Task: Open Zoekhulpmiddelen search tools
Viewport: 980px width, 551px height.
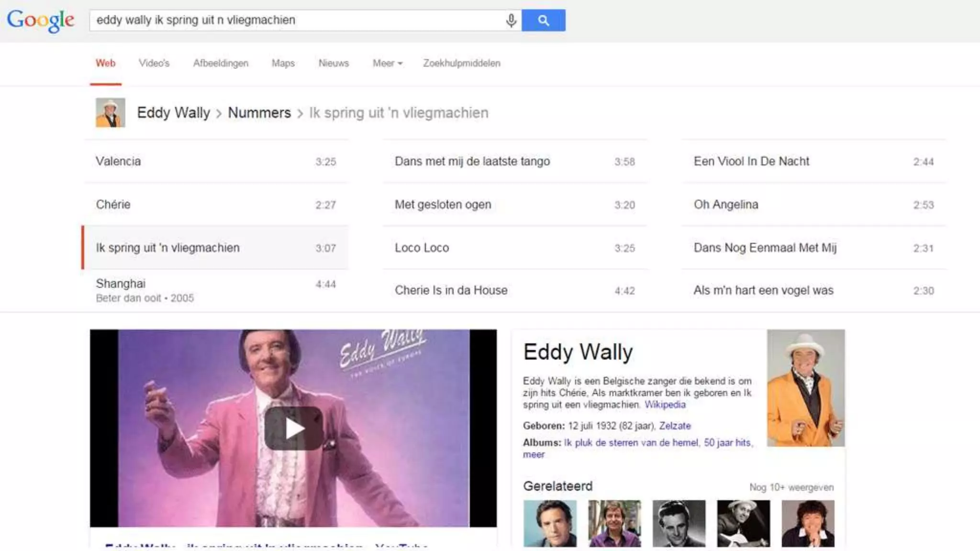Action: point(461,63)
